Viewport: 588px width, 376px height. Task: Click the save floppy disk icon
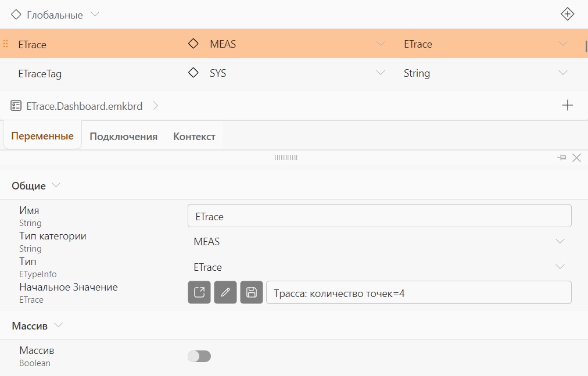click(252, 292)
